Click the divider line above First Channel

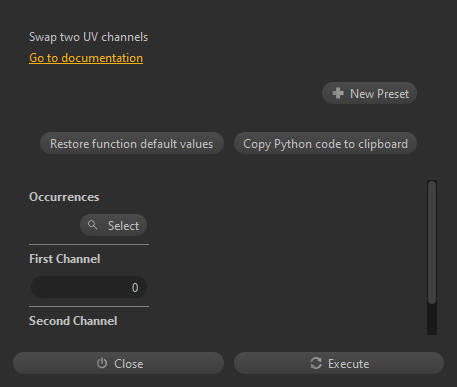(89, 244)
